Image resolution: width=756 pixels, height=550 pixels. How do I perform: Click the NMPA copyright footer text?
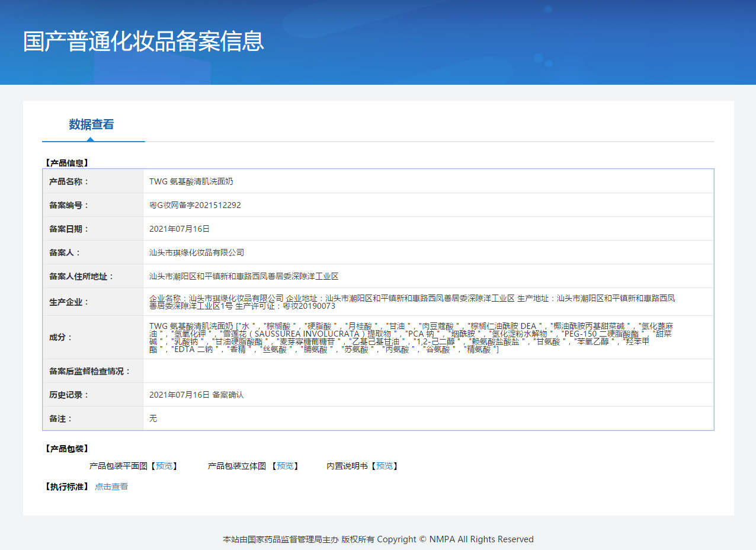point(378,539)
